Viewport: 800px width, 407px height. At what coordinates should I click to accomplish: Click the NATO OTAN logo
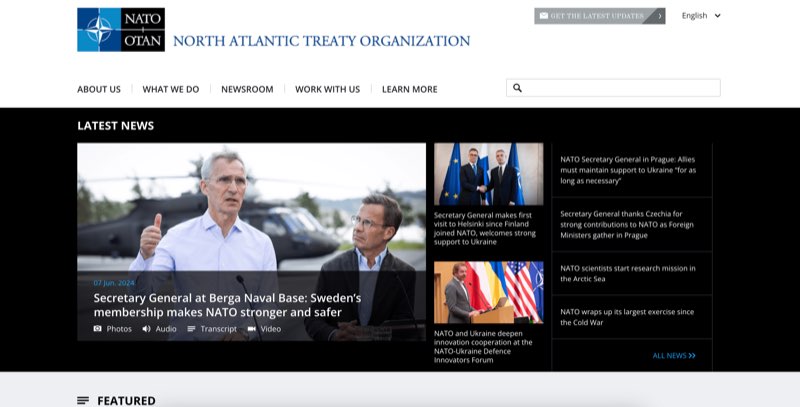click(121, 30)
